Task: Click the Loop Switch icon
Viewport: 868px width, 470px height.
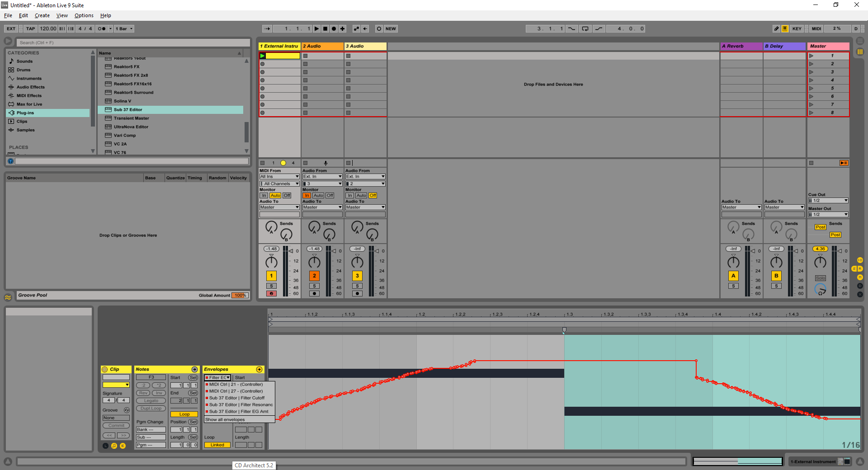Action: click(585, 28)
